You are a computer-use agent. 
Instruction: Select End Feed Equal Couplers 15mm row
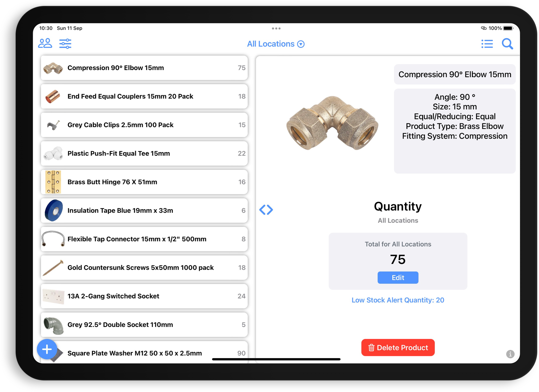point(144,96)
